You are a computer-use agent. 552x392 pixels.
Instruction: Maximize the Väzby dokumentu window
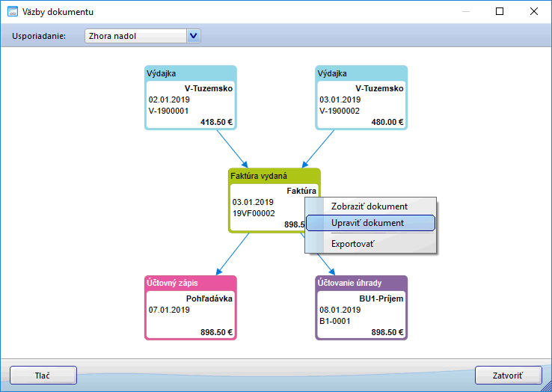[x=500, y=12]
